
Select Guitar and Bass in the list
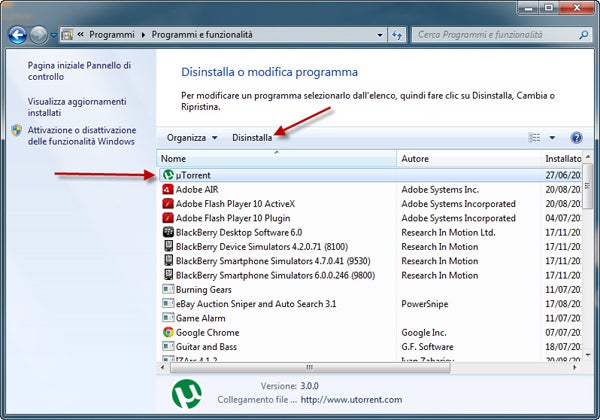pyautogui.click(x=206, y=347)
